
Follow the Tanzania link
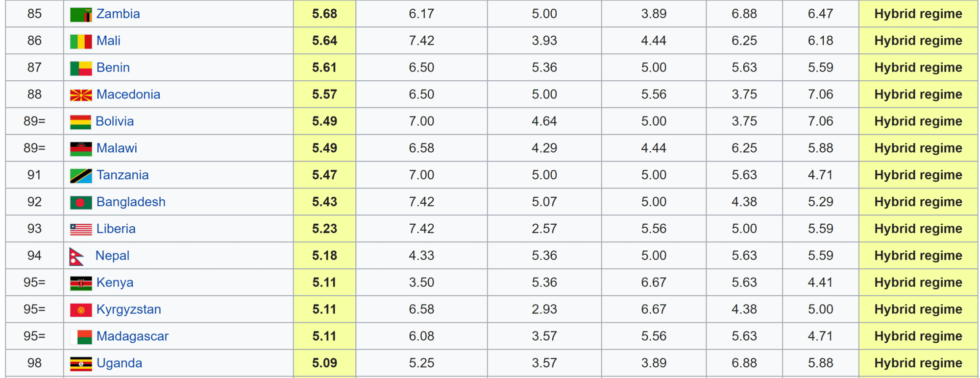[x=122, y=175]
